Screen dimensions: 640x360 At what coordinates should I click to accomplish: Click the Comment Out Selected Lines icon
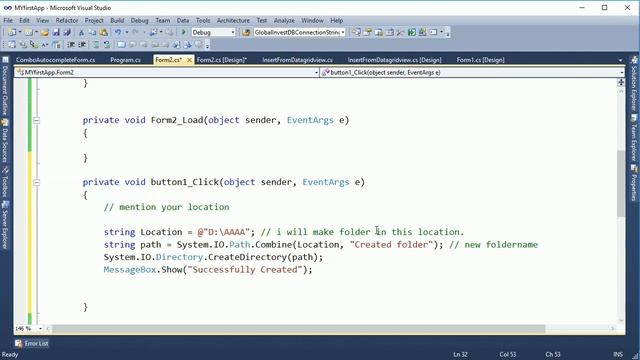[95, 44]
